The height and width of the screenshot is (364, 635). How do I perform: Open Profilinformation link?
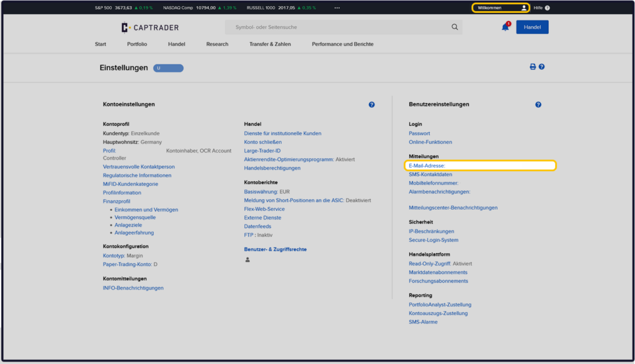[122, 193]
